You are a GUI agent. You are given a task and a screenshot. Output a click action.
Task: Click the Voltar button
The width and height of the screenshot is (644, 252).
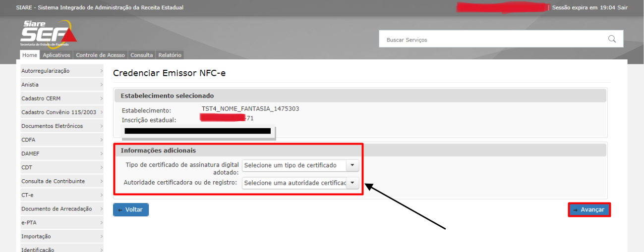tap(131, 210)
